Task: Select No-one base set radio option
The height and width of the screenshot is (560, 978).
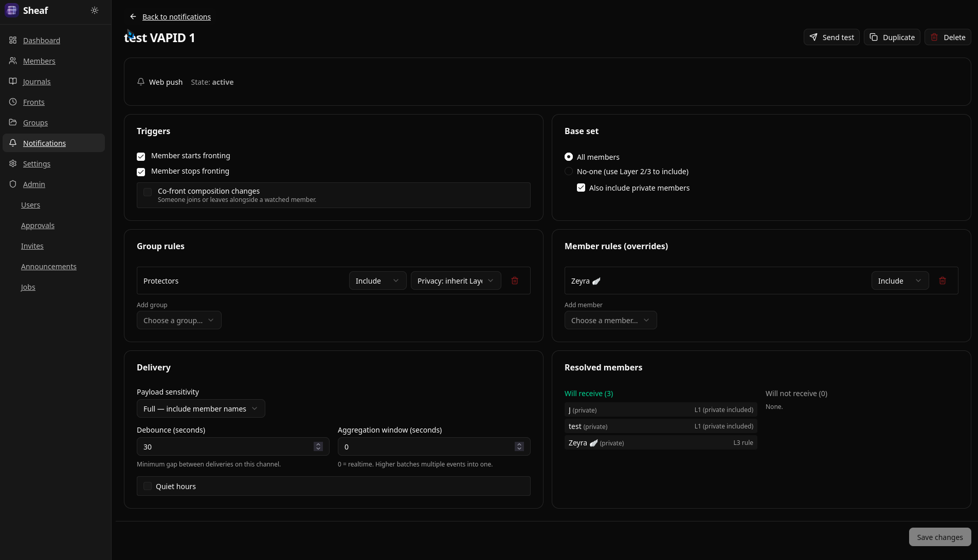Action: (x=569, y=171)
